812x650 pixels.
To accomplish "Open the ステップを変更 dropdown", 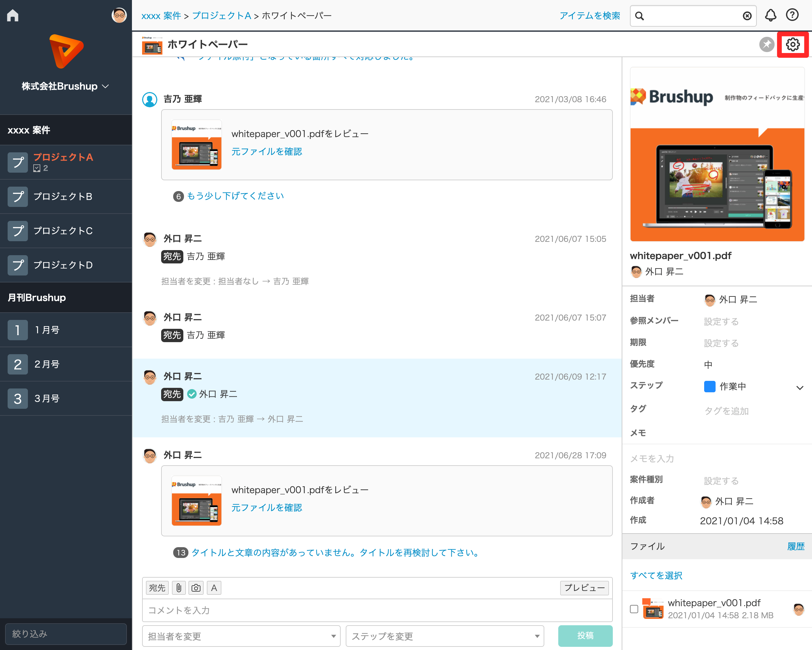I will (x=444, y=636).
